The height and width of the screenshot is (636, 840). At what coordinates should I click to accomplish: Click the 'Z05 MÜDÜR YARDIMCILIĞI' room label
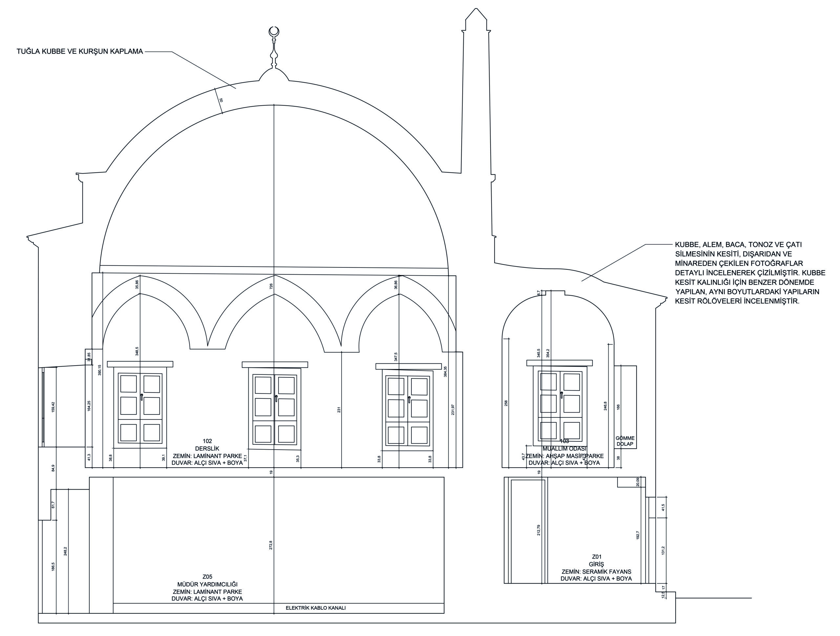coord(207,581)
